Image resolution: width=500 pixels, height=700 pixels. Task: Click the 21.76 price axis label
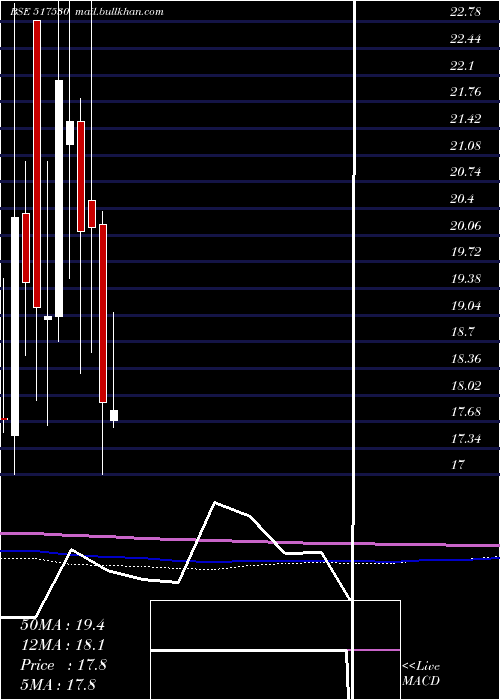point(466,92)
